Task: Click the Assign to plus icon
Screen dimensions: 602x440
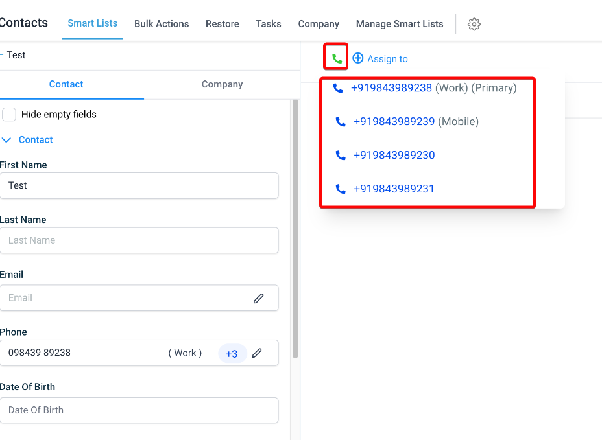Action: coord(357,58)
